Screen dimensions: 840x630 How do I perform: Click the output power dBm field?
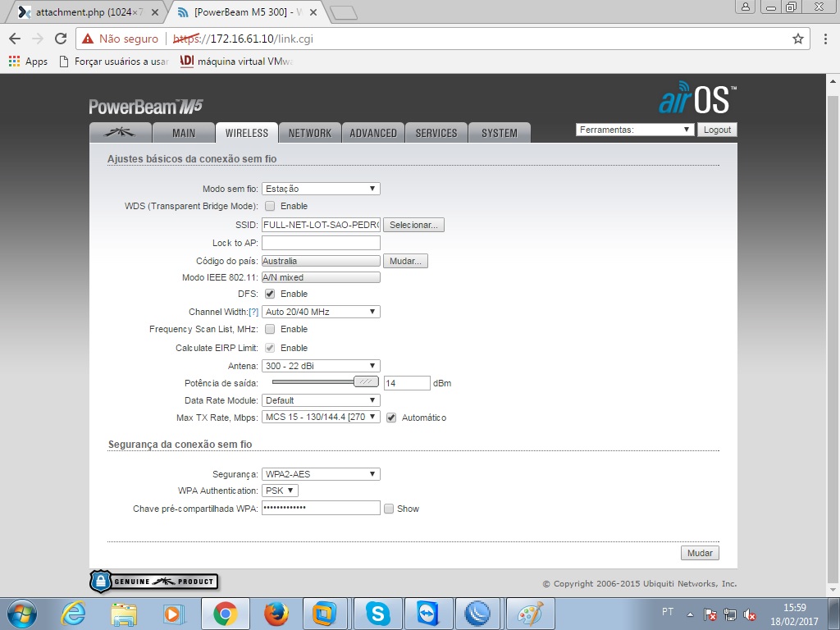tap(407, 383)
